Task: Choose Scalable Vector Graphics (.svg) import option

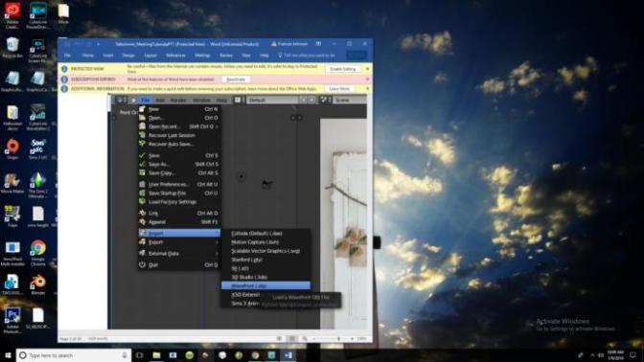Action: pyautogui.click(x=265, y=251)
